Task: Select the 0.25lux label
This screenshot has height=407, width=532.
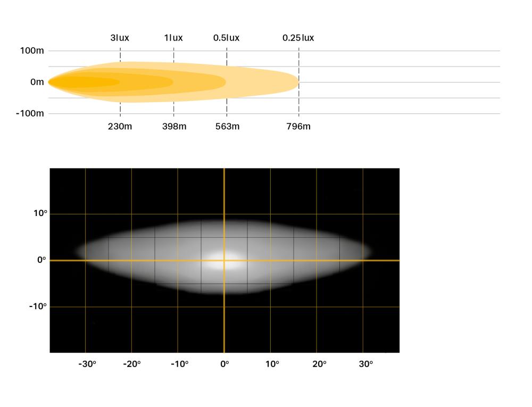Action: (x=298, y=38)
